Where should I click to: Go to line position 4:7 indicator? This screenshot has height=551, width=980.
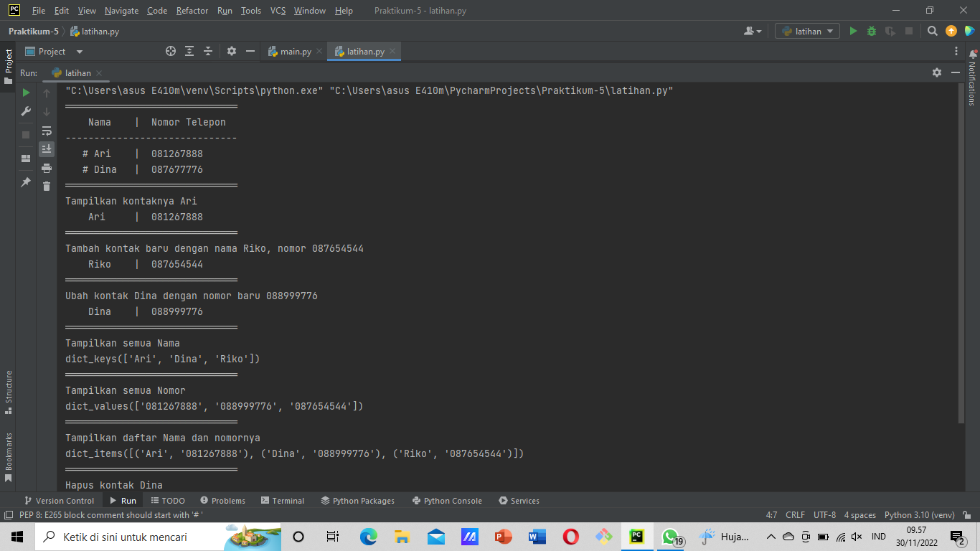click(771, 515)
